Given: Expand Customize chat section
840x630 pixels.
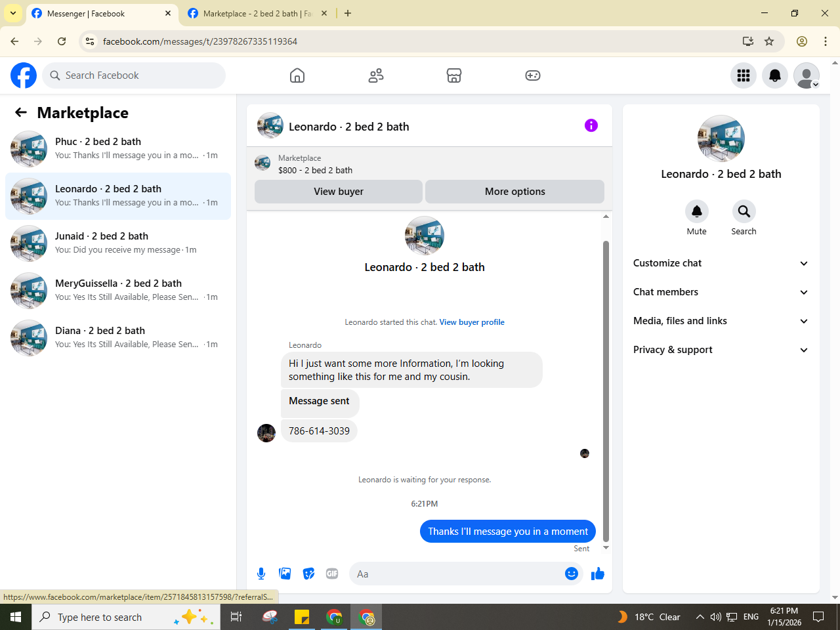Looking at the screenshot, I should coord(721,263).
